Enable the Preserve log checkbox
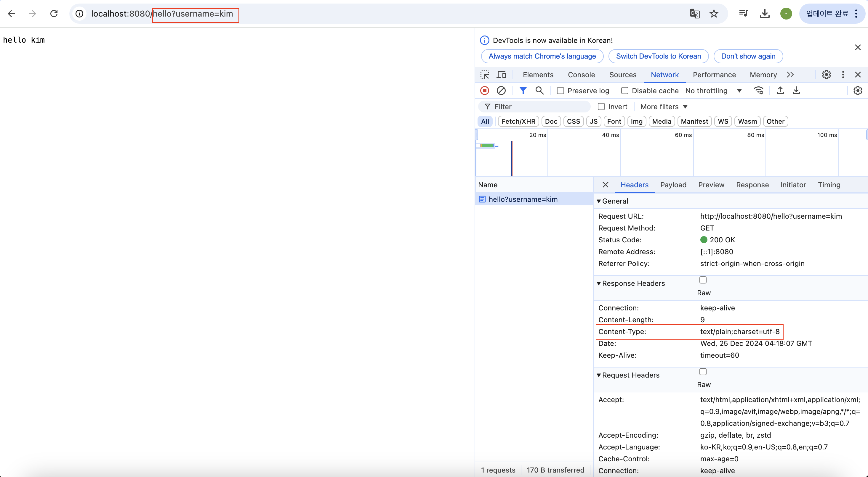 (560, 91)
